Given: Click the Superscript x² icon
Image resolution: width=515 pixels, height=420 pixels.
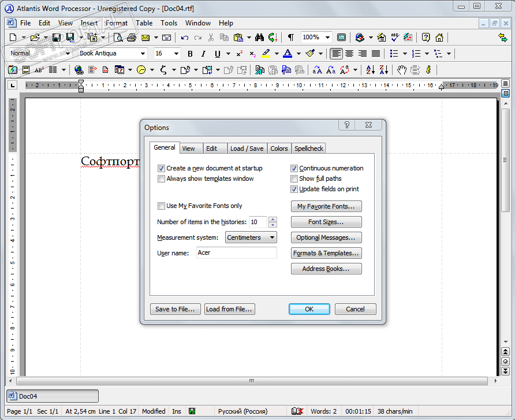Looking at the screenshot, I should pos(240,54).
